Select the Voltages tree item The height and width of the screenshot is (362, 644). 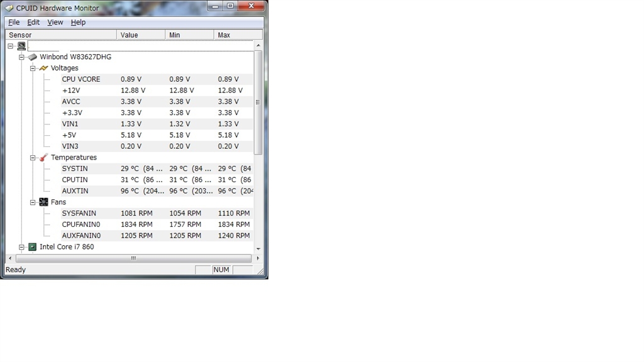pyautogui.click(x=65, y=68)
